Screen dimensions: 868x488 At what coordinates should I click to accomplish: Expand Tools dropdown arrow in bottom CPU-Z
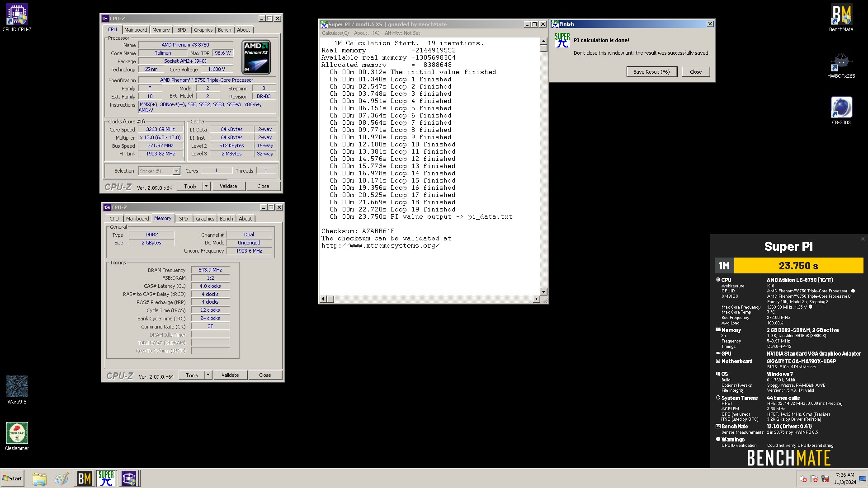tap(208, 375)
